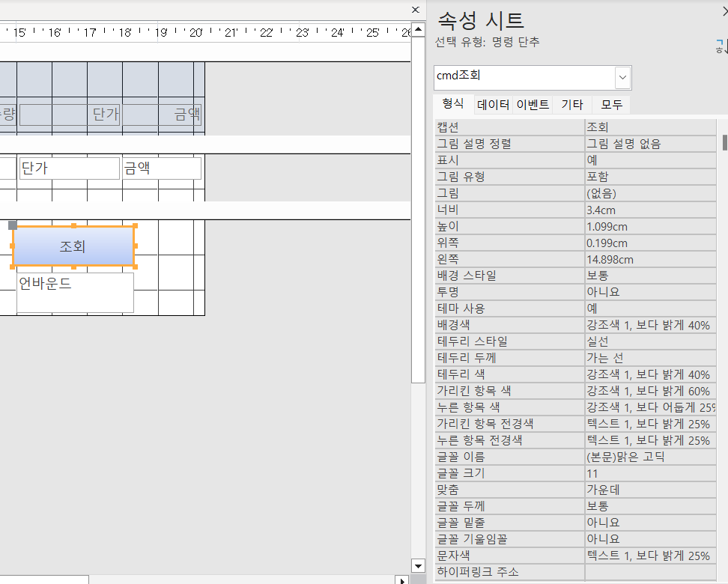Click the property sheet sort icon
The height and width of the screenshot is (584, 728).
tap(721, 46)
